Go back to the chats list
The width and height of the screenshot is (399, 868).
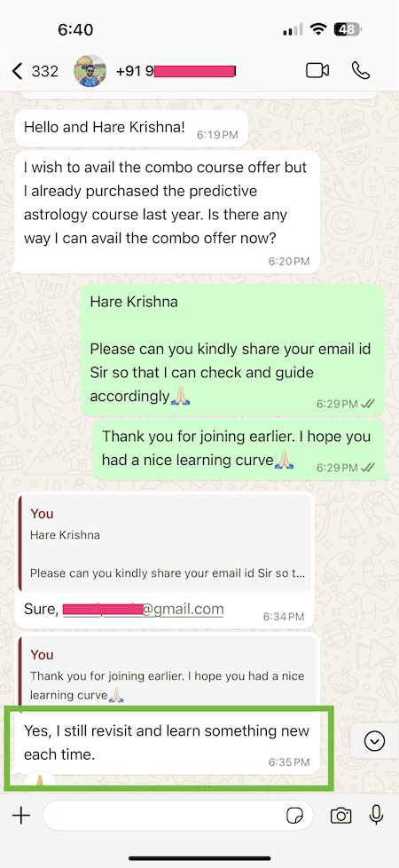[17, 71]
